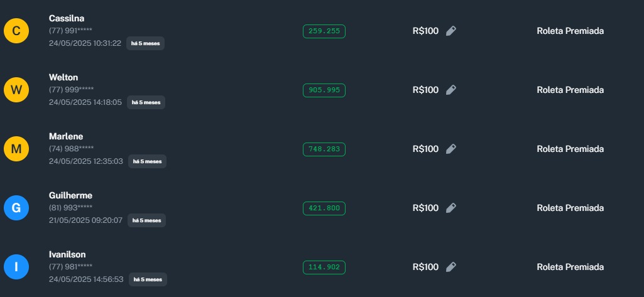Click the green code badge 421.800

pyautogui.click(x=324, y=208)
